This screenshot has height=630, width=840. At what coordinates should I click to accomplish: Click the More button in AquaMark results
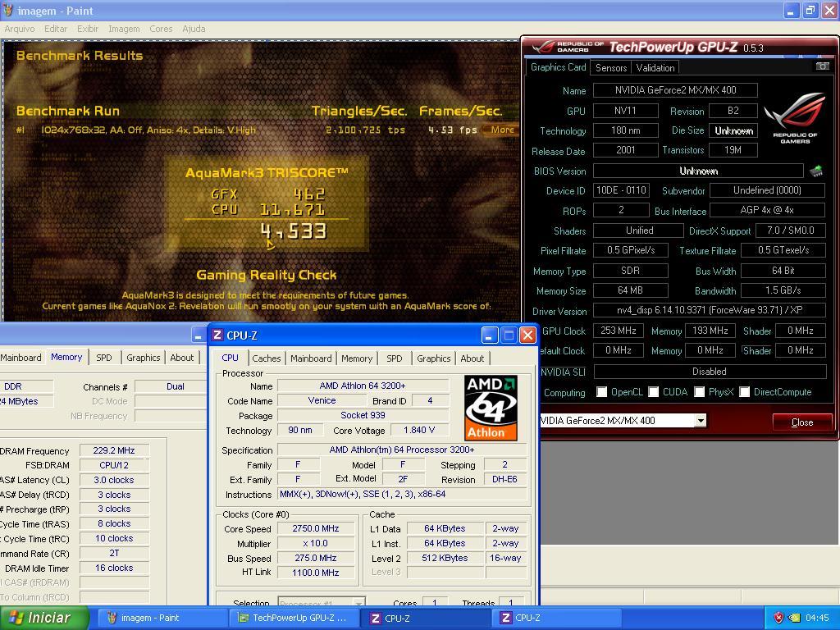pos(502,130)
